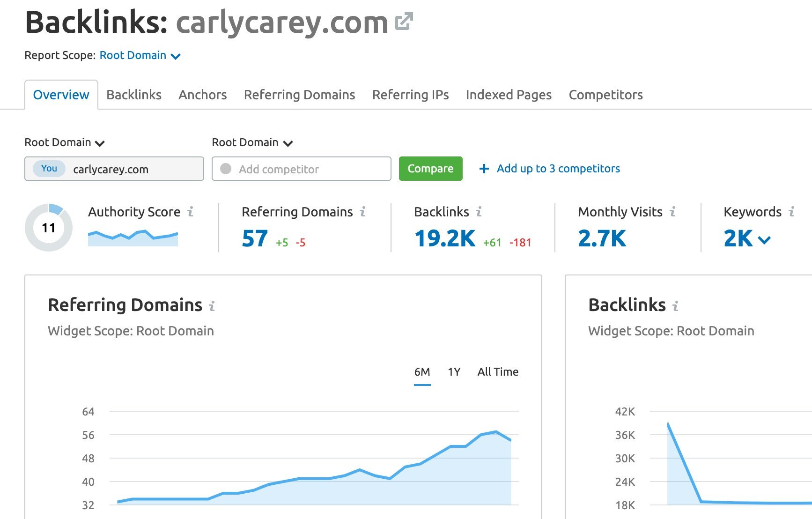Click the carlycarey.com domain field

[114, 169]
